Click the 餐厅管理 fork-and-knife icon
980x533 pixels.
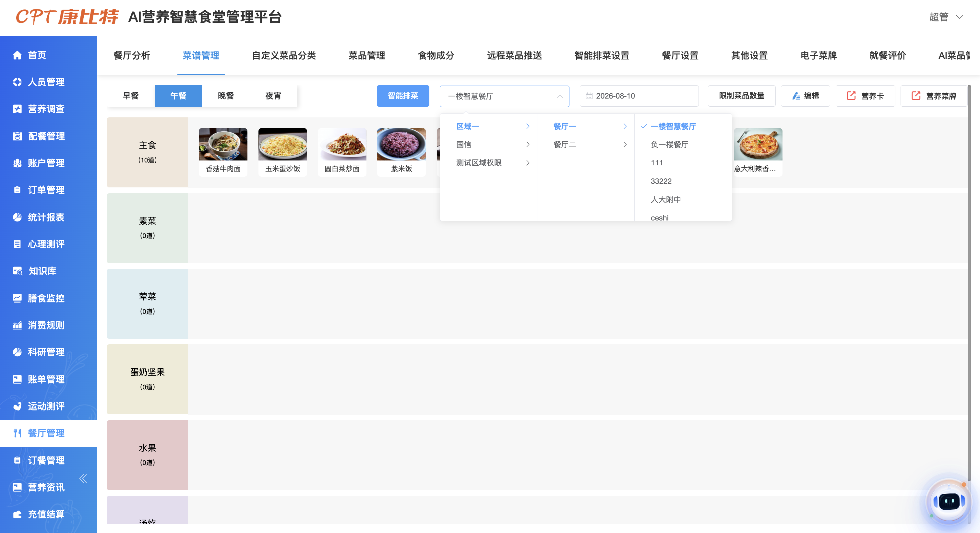pyautogui.click(x=17, y=433)
